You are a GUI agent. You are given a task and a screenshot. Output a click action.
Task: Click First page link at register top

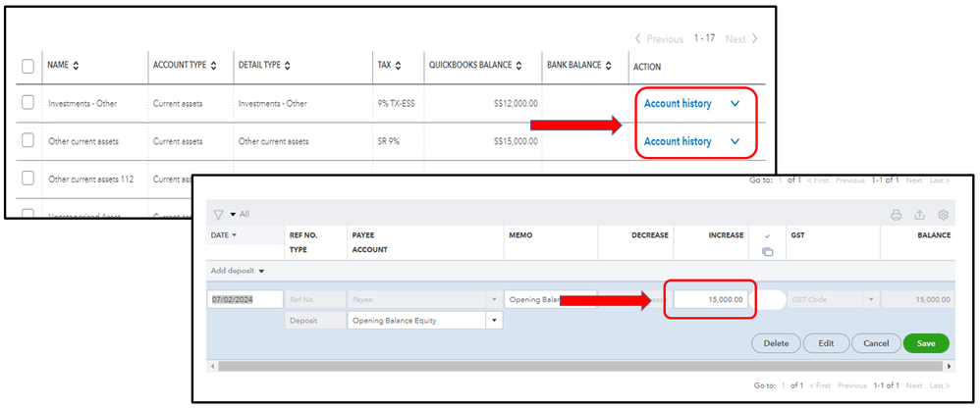click(818, 180)
